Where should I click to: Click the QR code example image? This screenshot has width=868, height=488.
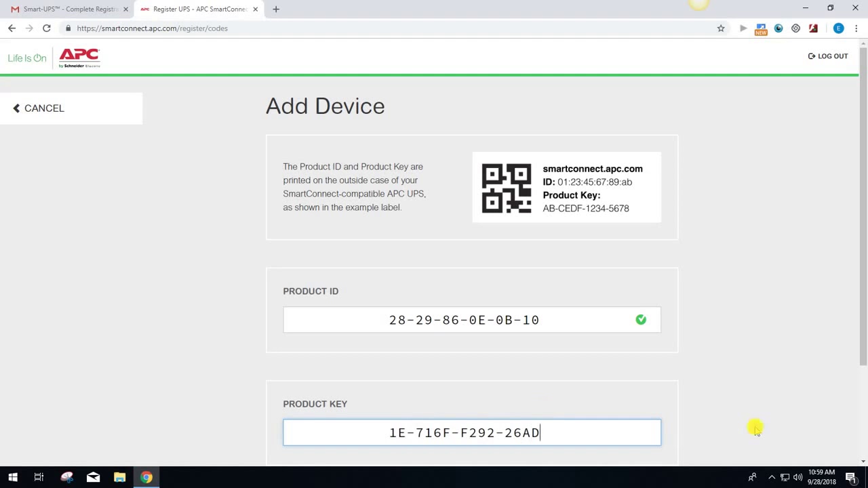click(x=507, y=188)
